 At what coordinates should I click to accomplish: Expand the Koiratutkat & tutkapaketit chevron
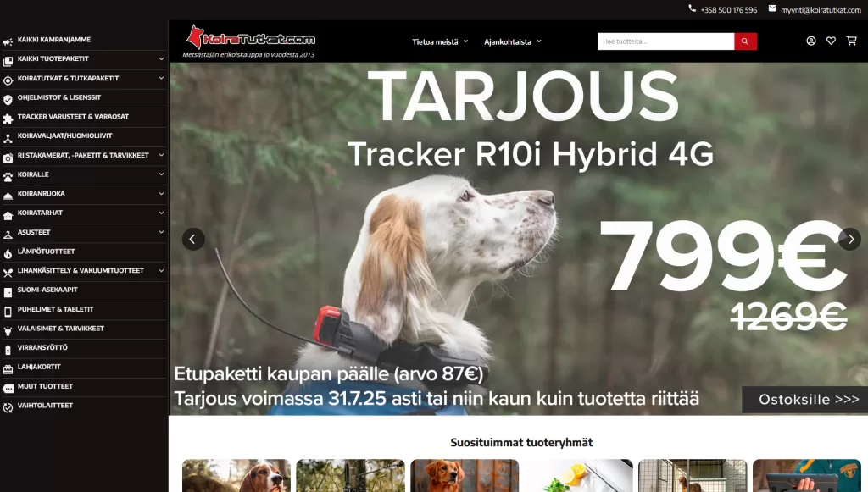(161, 78)
